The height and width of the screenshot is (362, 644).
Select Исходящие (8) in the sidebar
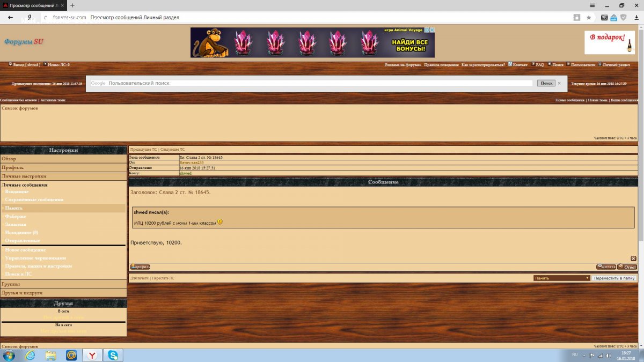point(21,232)
